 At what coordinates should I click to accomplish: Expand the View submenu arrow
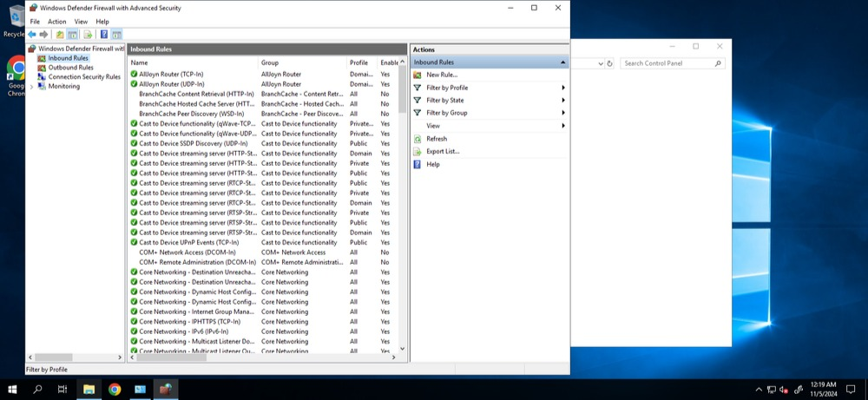pos(563,126)
